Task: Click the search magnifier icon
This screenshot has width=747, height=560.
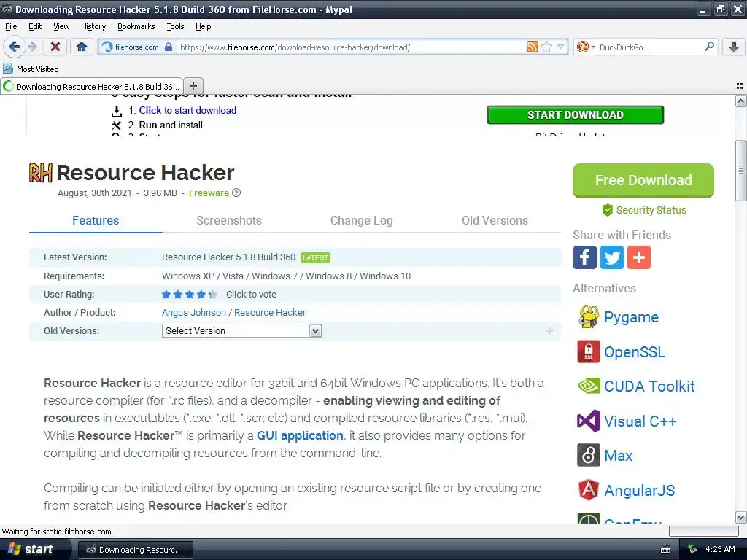Action: pyautogui.click(x=709, y=46)
